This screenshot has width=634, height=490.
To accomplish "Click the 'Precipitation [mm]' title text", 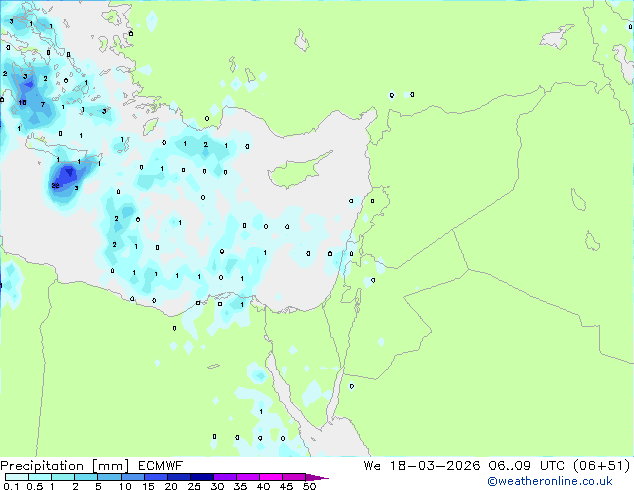I will coord(65,466).
